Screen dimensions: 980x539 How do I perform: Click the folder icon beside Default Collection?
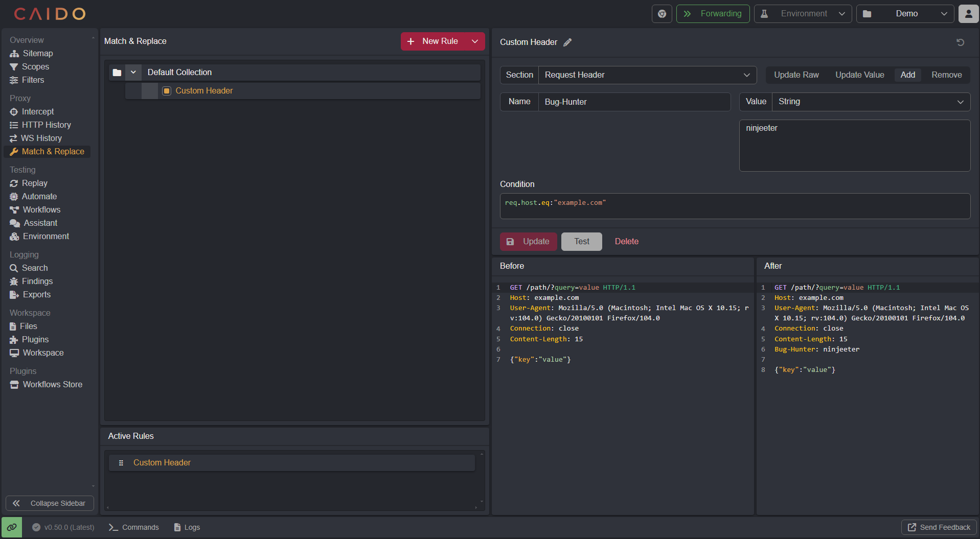(117, 73)
